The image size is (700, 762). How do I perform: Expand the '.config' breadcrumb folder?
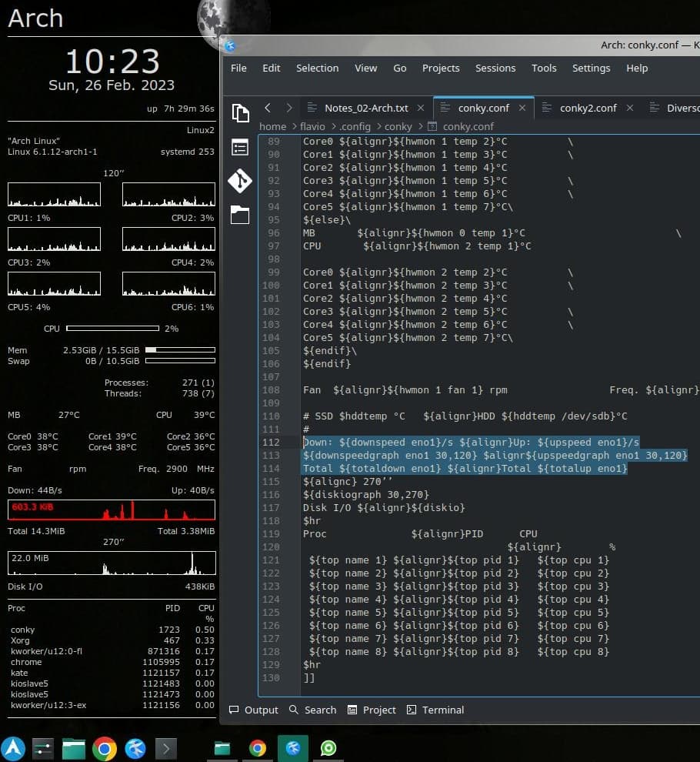point(355,126)
